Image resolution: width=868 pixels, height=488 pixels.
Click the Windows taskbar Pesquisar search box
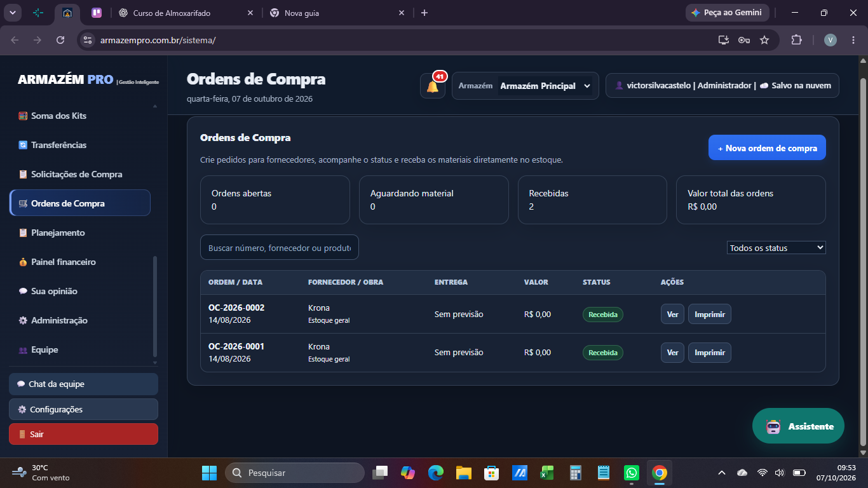click(x=295, y=473)
